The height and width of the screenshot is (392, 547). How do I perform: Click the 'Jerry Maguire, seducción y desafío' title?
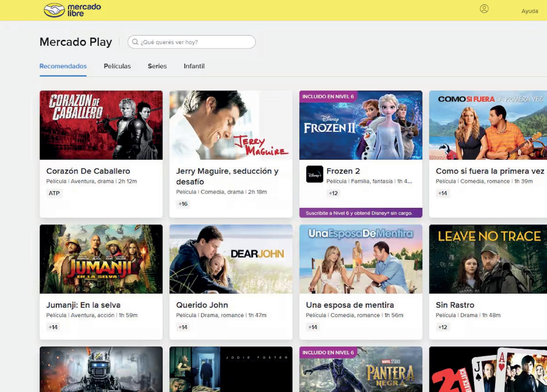pos(227,176)
